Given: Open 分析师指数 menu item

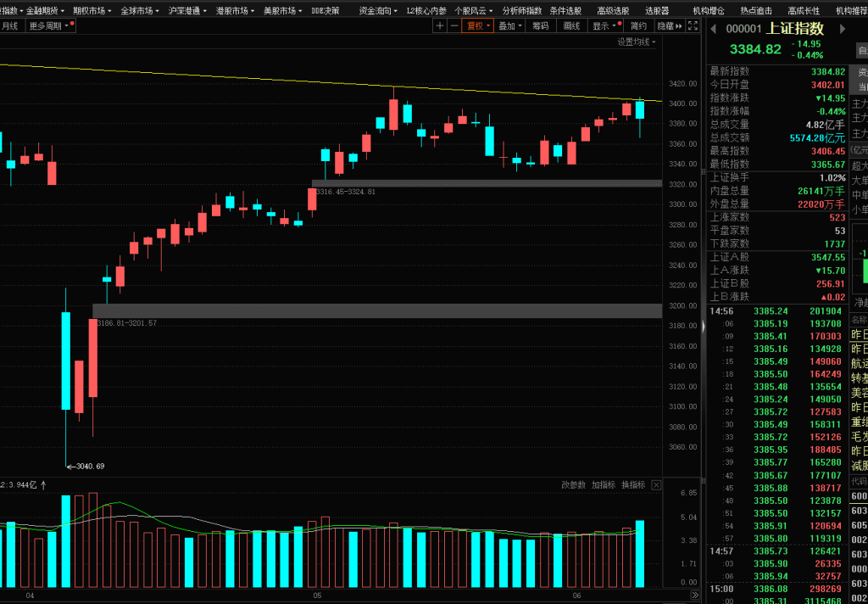Looking at the screenshot, I should (x=522, y=10).
